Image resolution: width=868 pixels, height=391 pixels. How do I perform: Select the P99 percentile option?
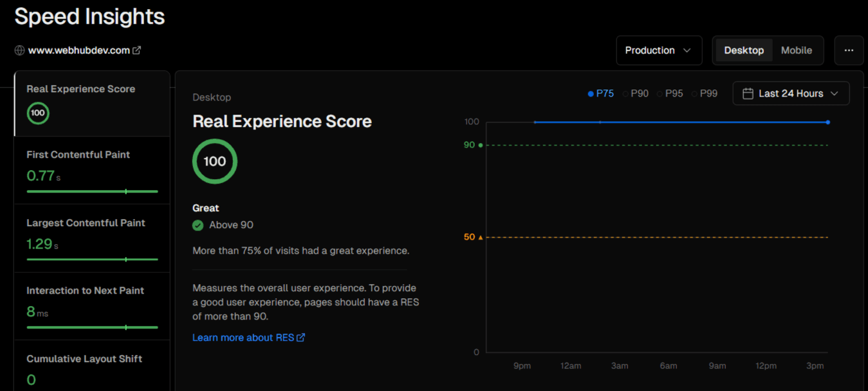pyautogui.click(x=705, y=93)
